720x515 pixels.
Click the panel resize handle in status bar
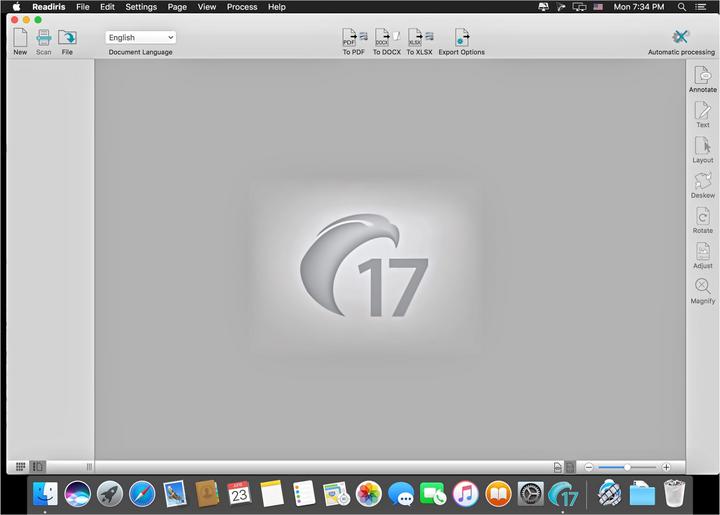(x=89, y=467)
